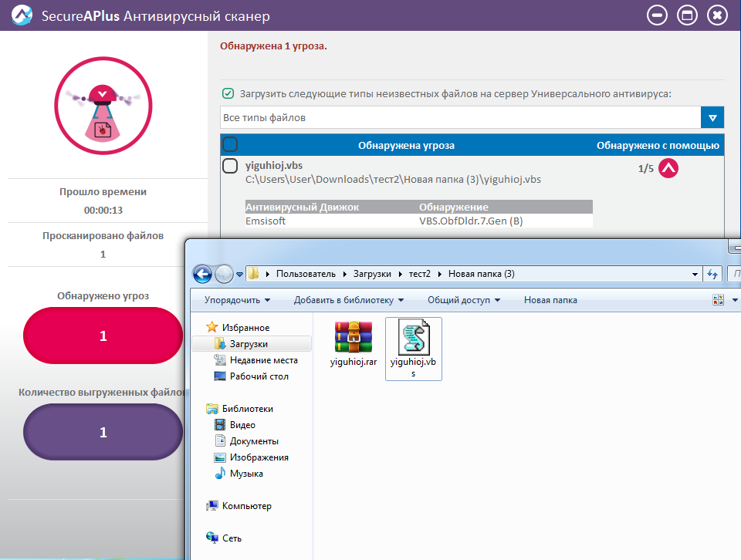Toggle upload unknown files checkbox
Image resolution: width=741 pixels, height=560 pixels.
(x=228, y=93)
